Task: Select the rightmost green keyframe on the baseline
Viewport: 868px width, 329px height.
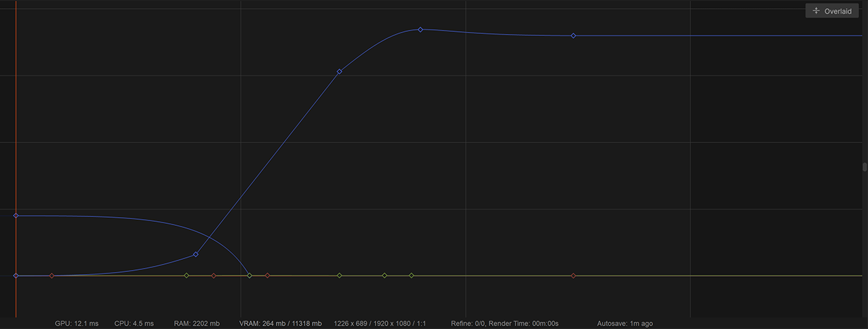Action: tap(411, 275)
